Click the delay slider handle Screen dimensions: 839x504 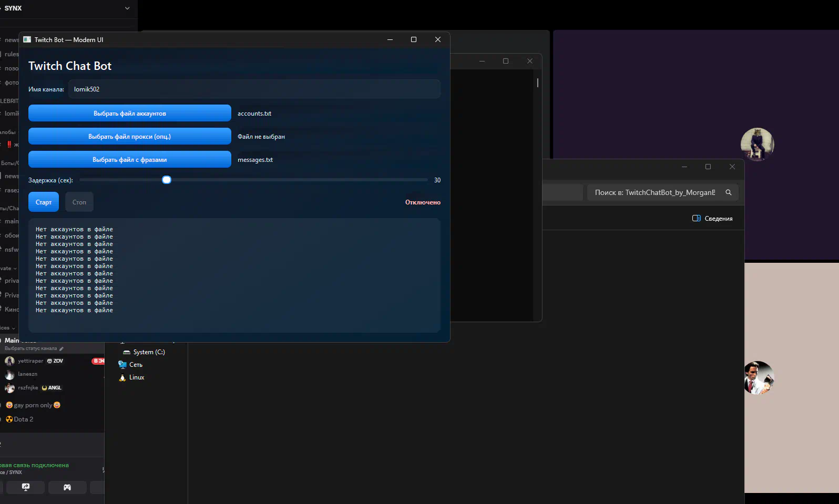point(167,180)
